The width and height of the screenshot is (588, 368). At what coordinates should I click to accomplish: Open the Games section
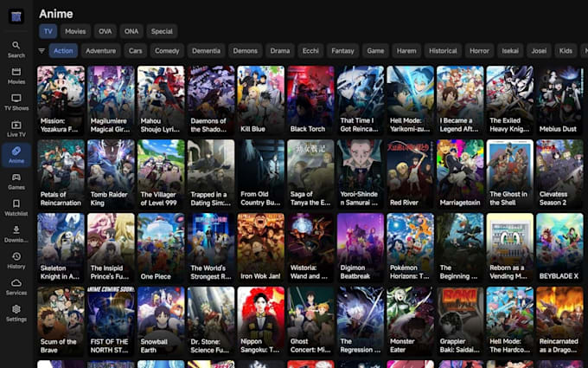pos(16,181)
